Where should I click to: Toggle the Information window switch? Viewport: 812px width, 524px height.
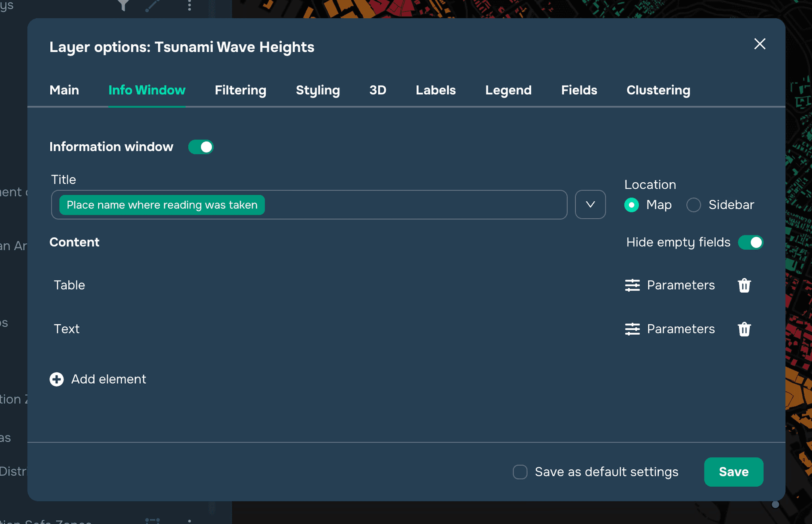coord(201,147)
